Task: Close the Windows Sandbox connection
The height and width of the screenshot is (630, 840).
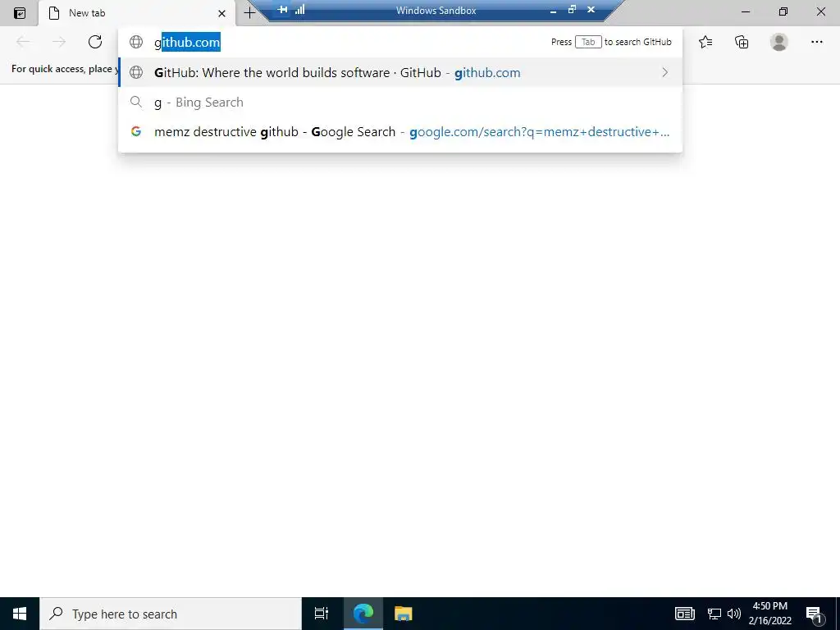Action: pos(591,10)
